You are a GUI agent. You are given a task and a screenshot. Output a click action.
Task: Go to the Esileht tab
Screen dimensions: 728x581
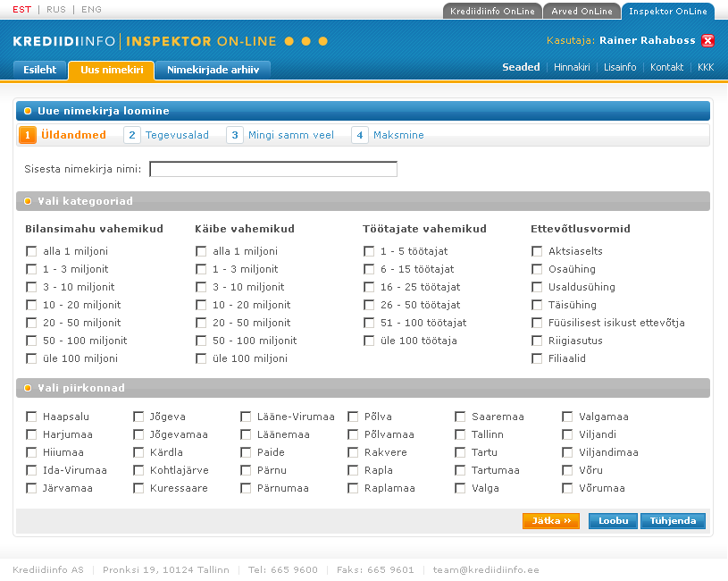click(40, 70)
